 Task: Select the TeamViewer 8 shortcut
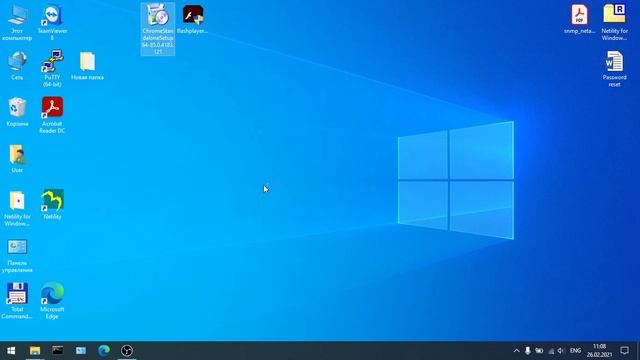pyautogui.click(x=52, y=23)
